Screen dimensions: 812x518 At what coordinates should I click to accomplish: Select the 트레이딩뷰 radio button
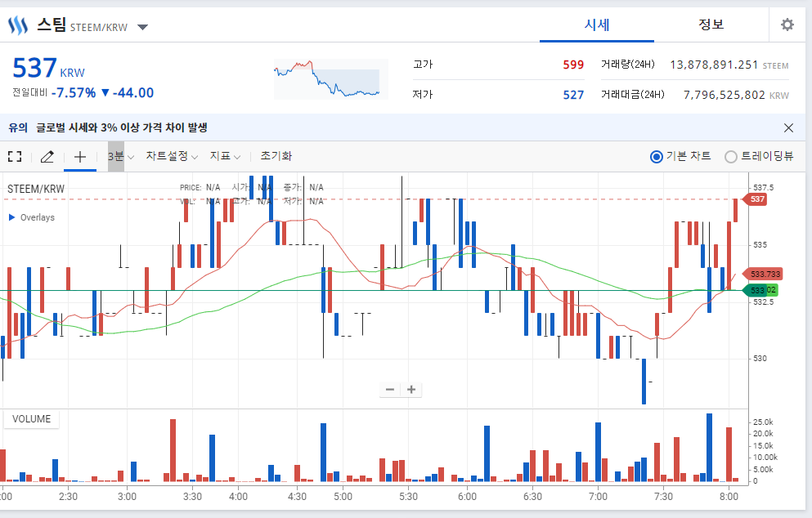[730, 156]
